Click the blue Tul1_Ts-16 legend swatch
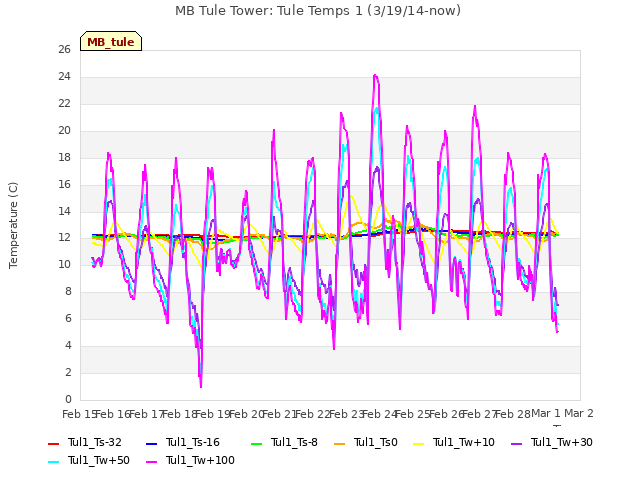 [x=151, y=443]
